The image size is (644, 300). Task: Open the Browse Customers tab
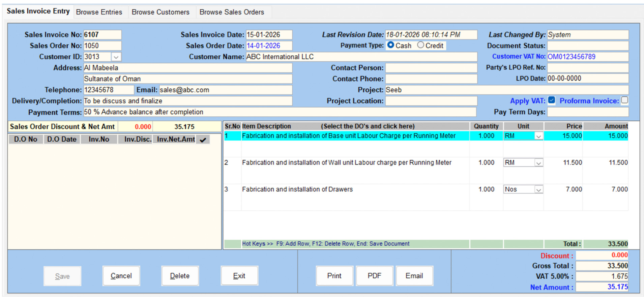160,12
